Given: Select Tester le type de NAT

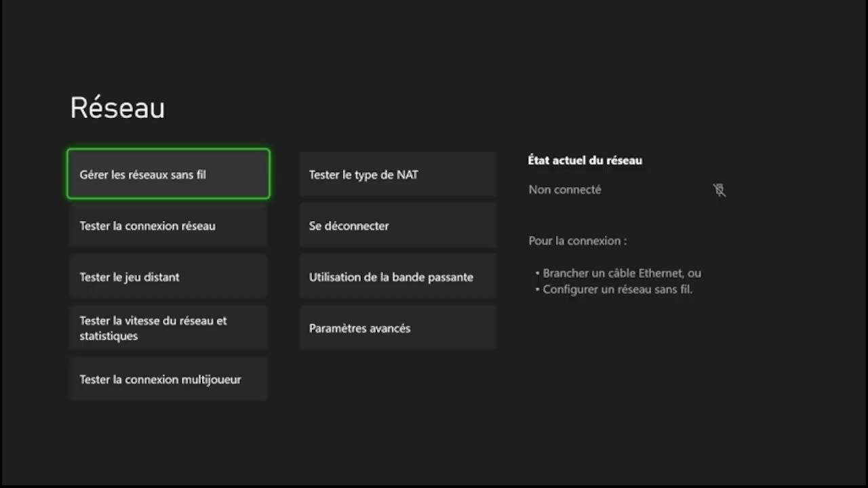Looking at the screenshot, I should (398, 174).
